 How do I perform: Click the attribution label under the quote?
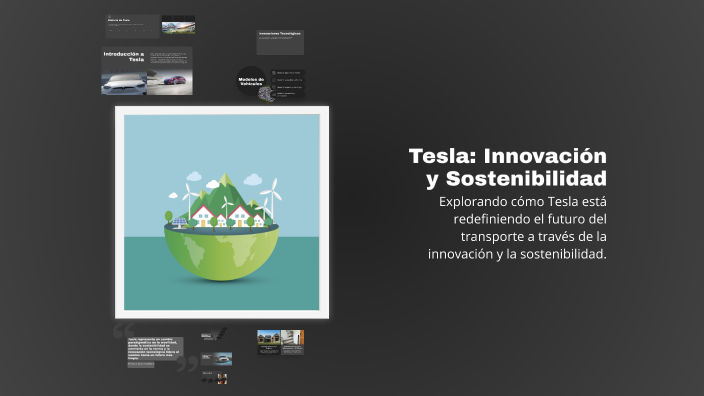[141, 364]
